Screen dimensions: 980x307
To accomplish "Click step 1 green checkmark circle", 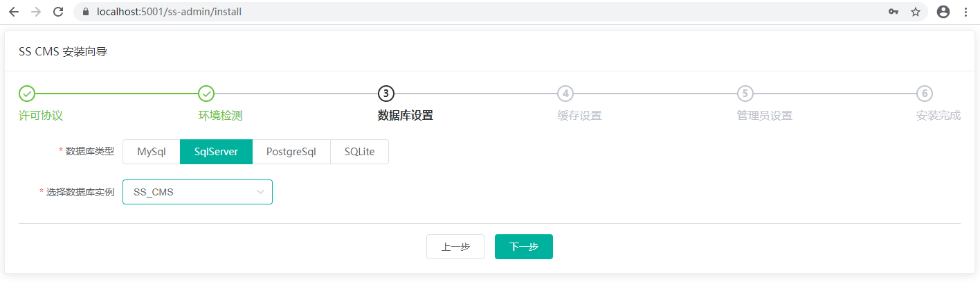I will point(26,93).
